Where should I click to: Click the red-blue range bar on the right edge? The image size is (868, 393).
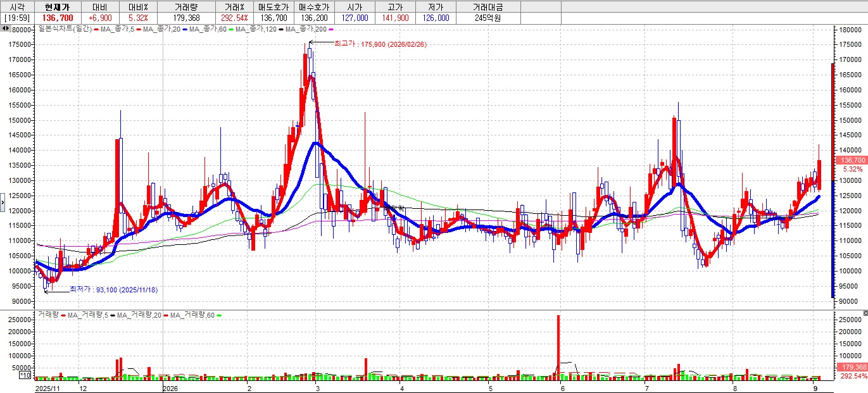[833, 180]
